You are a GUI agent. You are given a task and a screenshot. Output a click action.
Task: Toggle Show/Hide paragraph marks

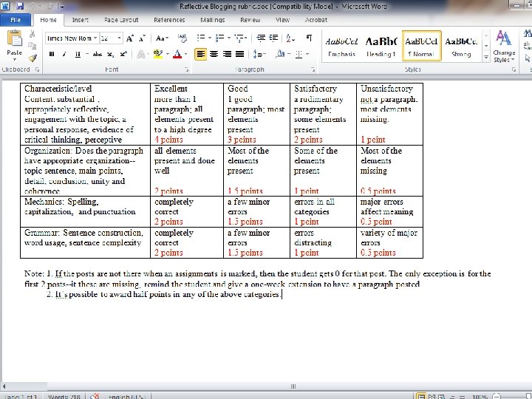(309, 38)
